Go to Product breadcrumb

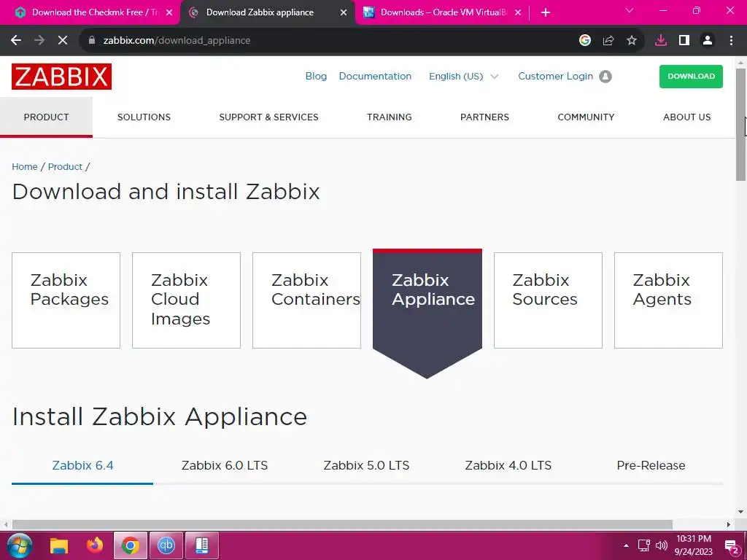tap(65, 167)
